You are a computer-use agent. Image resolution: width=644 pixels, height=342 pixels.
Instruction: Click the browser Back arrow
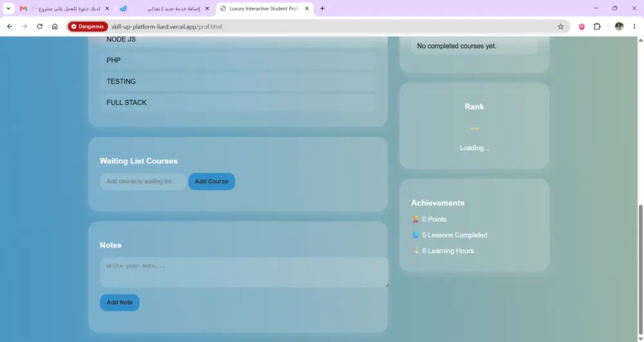10,26
